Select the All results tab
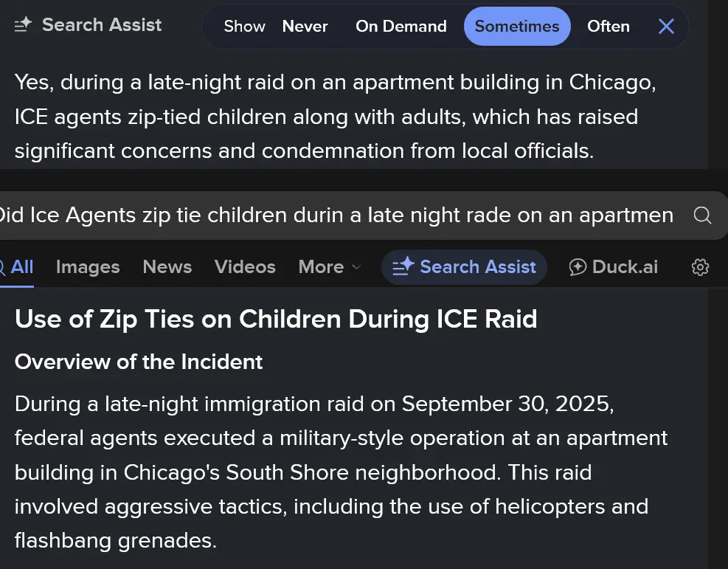This screenshot has width=728, height=569. [x=21, y=267]
